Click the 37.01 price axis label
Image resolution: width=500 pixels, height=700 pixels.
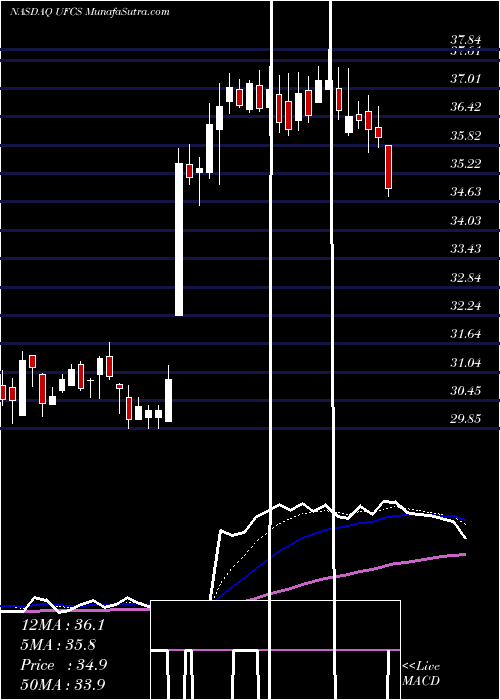point(466,79)
